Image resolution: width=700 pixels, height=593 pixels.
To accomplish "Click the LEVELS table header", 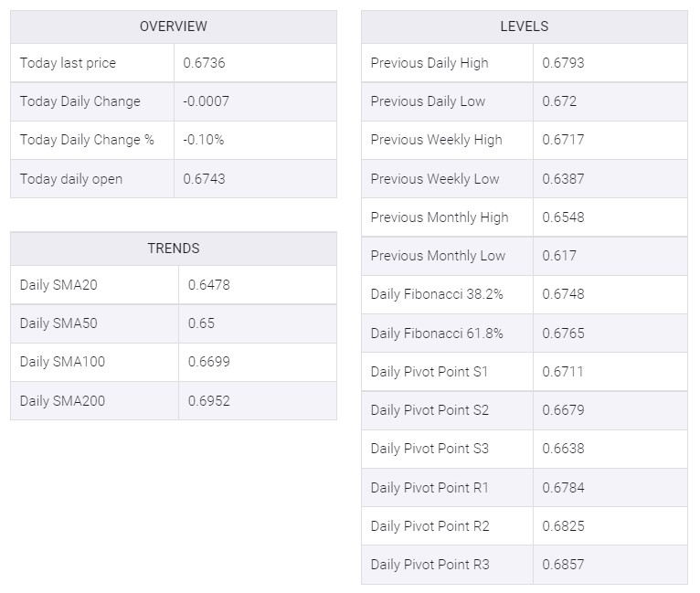I will (x=525, y=26).
